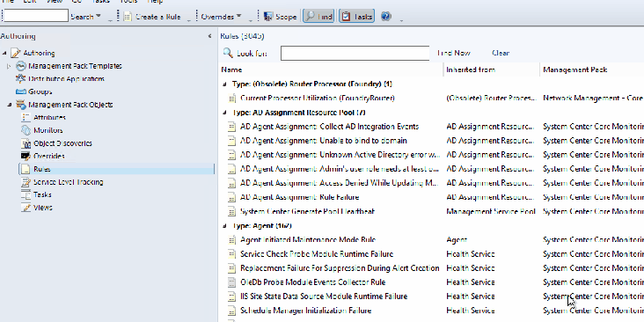Click icon of Current Processor Utilization rule
Screen dimensions: 644x322
[232, 99]
